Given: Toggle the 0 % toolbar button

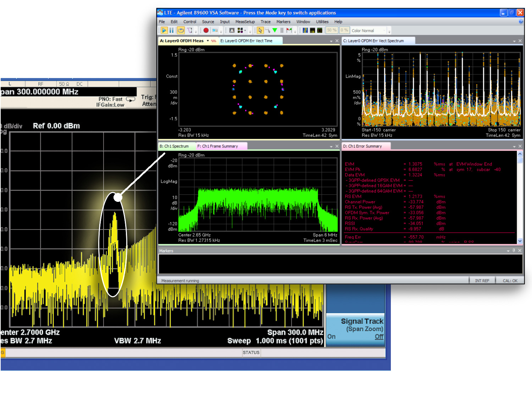Looking at the screenshot, I should (344, 31).
